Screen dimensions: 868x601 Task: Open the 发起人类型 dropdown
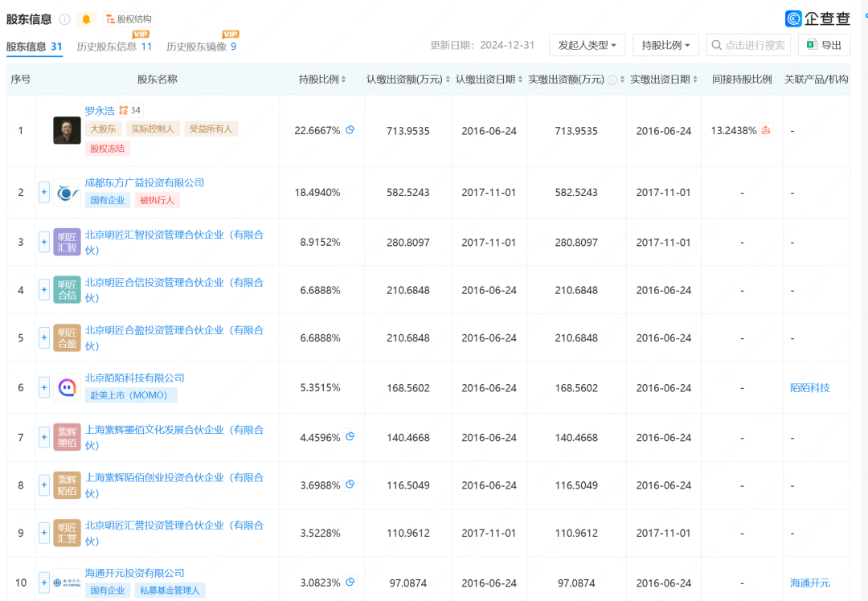[x=587, y=45]
